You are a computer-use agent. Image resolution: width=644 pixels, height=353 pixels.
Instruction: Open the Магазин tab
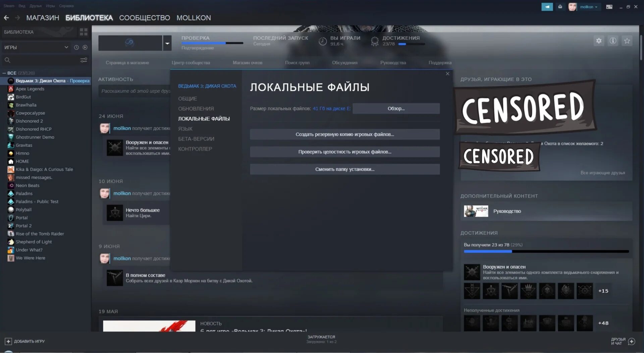(43, 18)
